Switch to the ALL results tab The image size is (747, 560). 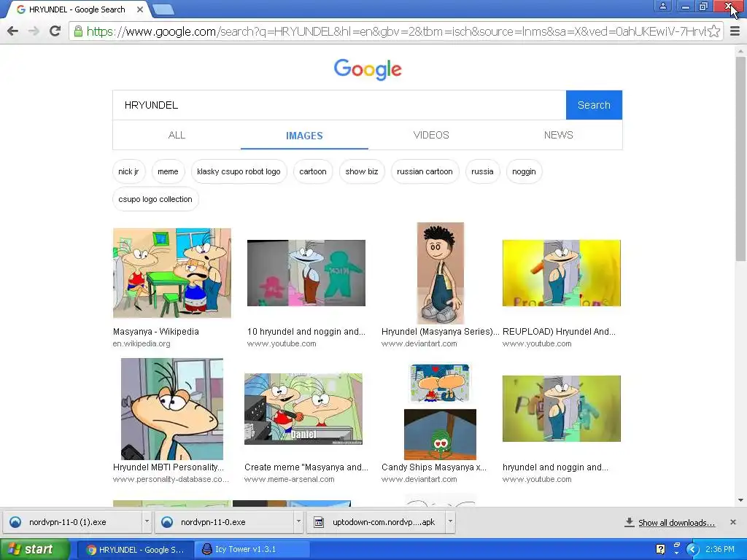177,135
